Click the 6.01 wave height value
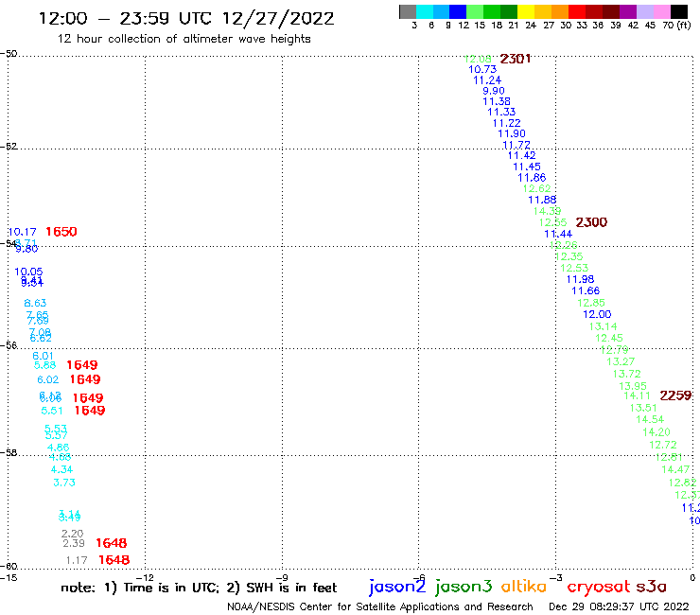 pos(43,357)
